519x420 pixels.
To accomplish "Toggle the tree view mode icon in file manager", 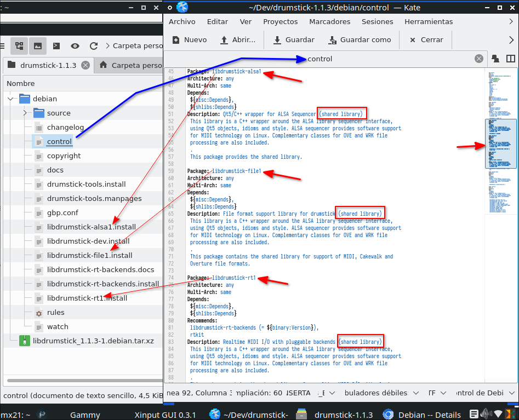I will [x=19, y=46].
